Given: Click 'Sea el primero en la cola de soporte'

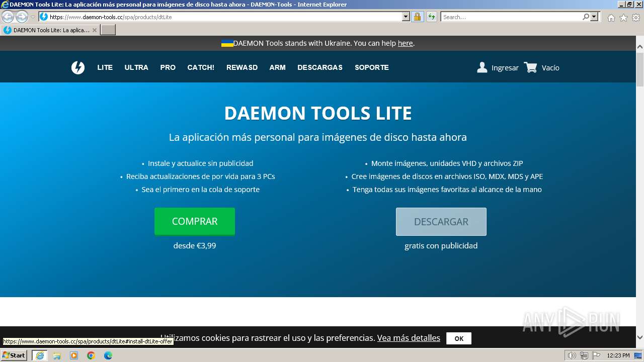Looking at the screenshot, I should pos(201,190).
